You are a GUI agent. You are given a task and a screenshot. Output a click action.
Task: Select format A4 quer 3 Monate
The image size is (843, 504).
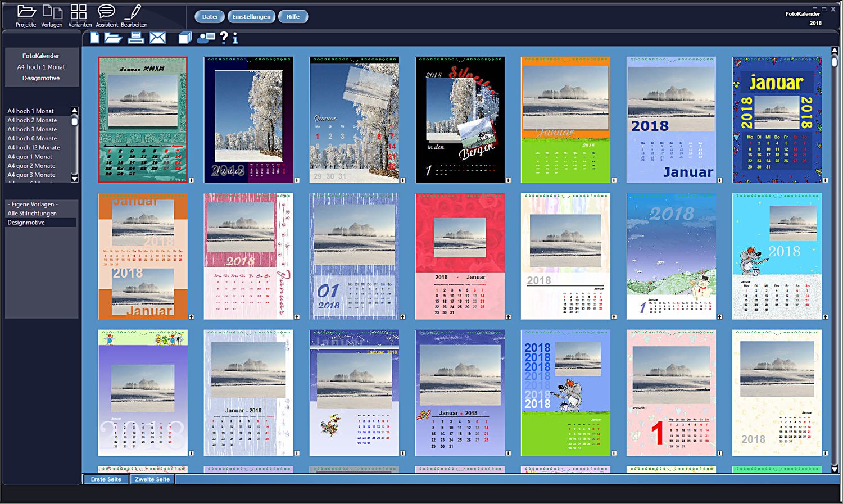(x=38, y=175)
